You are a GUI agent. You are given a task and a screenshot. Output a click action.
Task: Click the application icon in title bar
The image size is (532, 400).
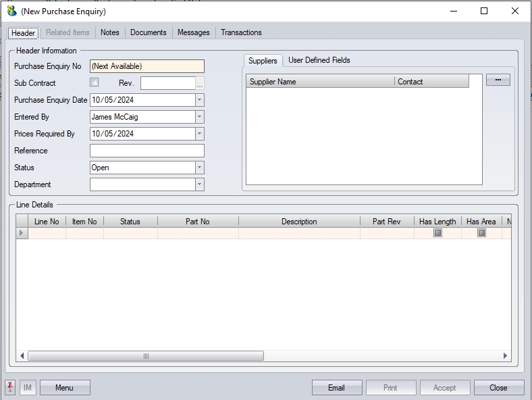pos(11,11)
